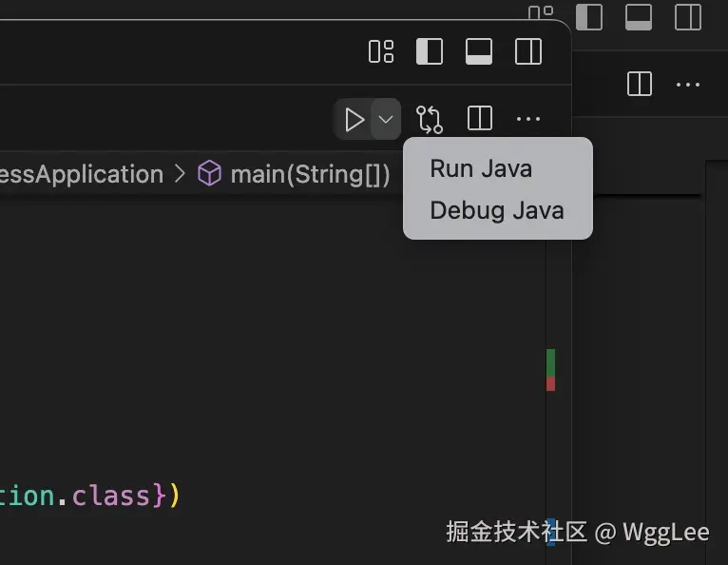Click the Run play triangle button
This screenshot has width=728, height=565.
tap(354, 120)
